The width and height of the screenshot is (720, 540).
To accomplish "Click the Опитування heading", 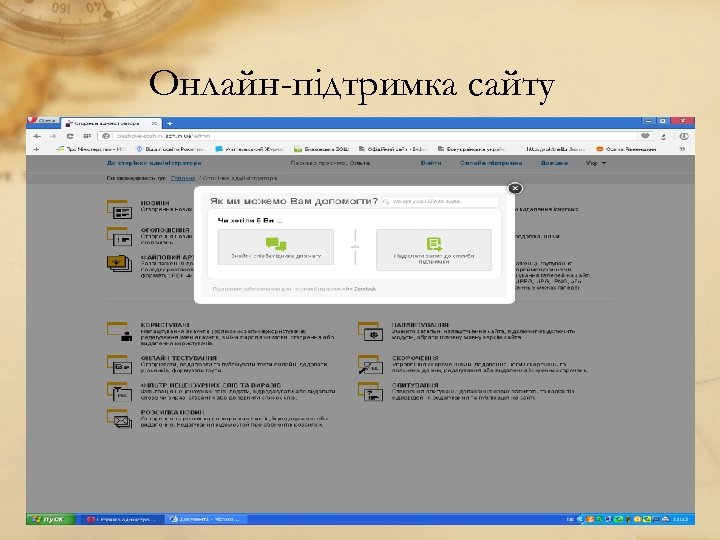I will [415, 385].
